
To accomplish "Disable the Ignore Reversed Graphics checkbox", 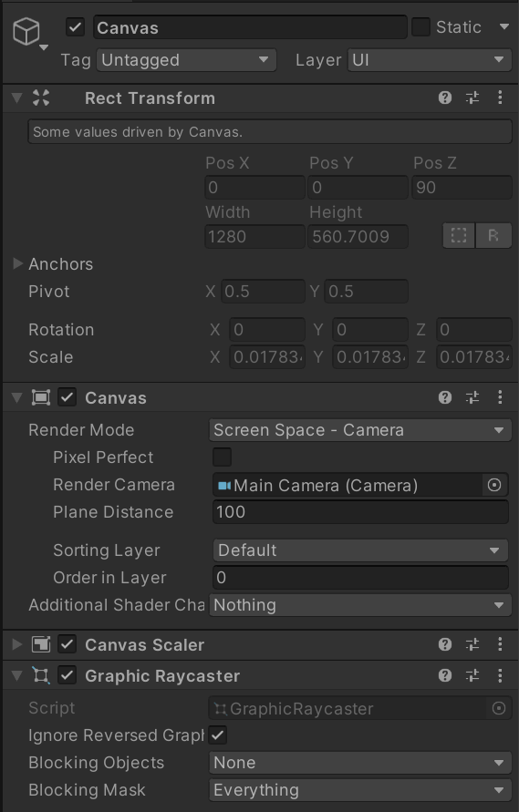I will pos(218,735).
